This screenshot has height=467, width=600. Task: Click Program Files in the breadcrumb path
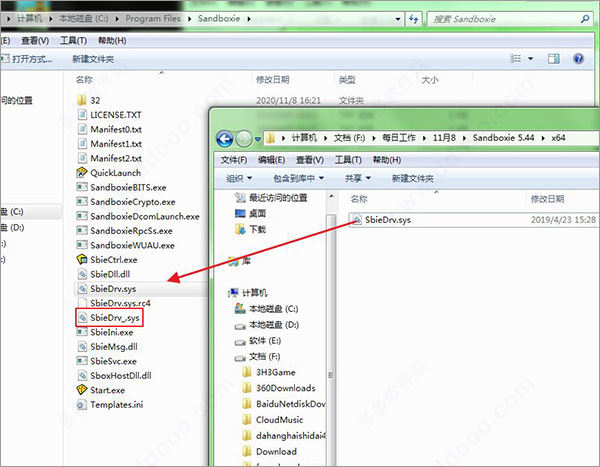(153, 18)
